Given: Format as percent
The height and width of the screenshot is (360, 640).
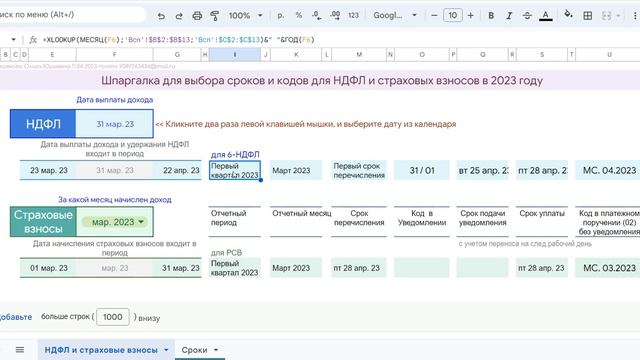Looking at the screenshot, I should 299,16.
